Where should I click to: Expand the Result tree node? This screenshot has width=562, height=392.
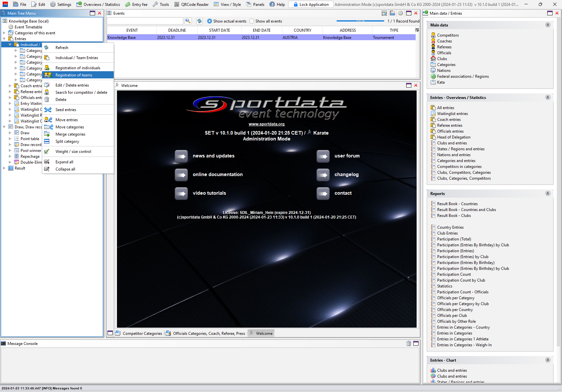click(x=4, y=168)
